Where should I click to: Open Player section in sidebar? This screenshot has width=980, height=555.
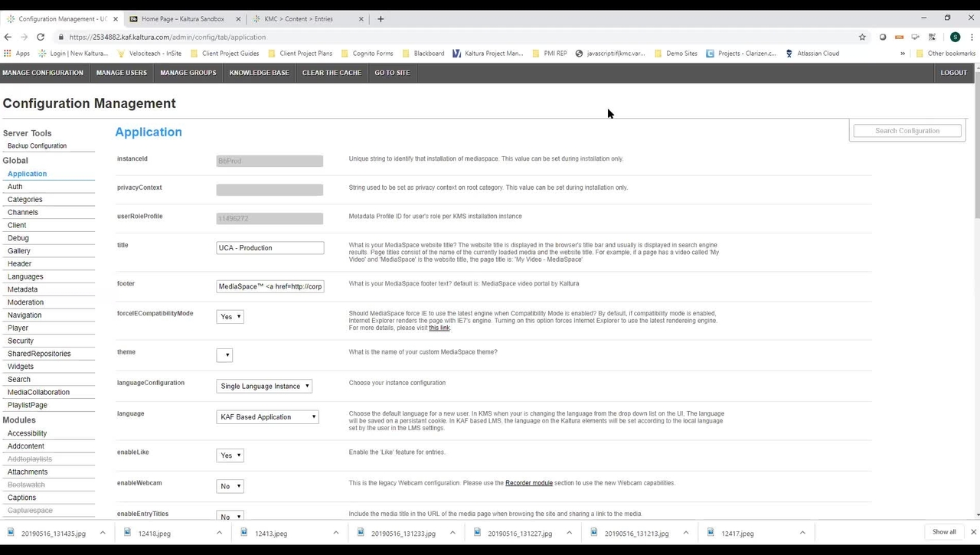point(18,328)
